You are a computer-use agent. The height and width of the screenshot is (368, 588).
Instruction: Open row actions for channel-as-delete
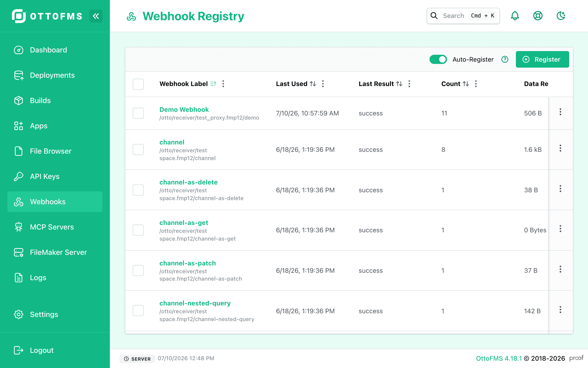click(x=560, y=189)
